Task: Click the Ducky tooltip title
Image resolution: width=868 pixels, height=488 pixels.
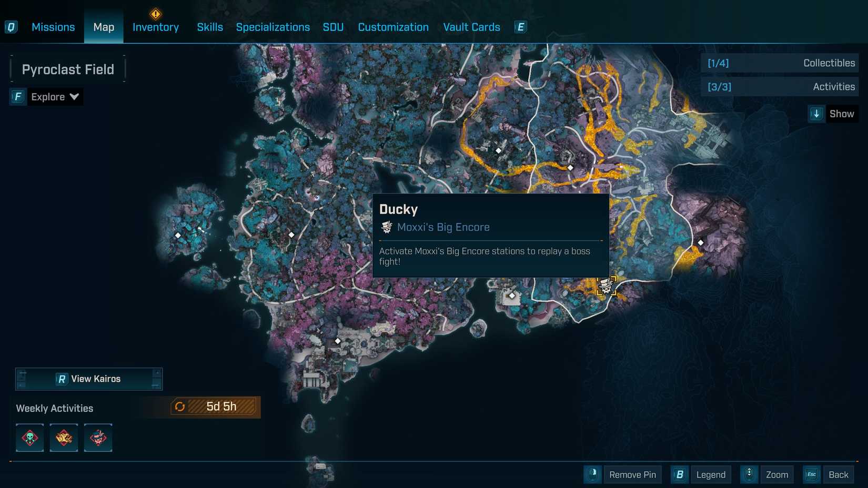Action: tap(399, 209)
